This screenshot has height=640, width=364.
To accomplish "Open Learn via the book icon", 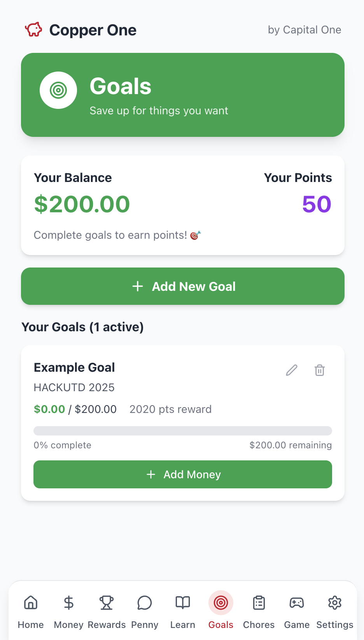I will click(x=183, y=603).
